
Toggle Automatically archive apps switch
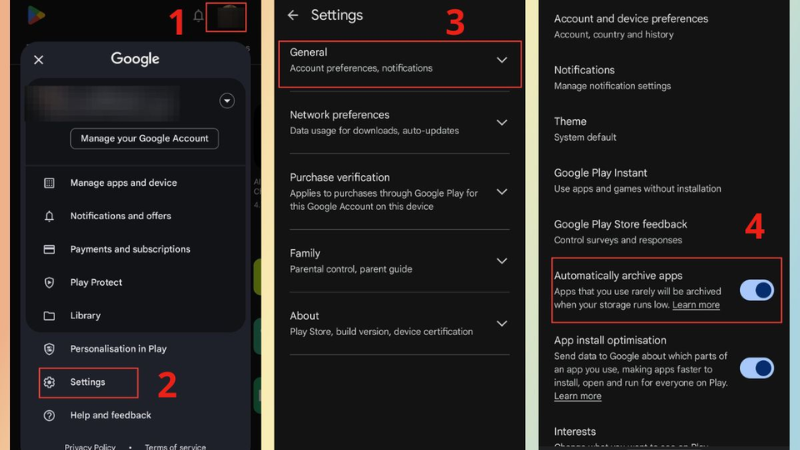click(x=757, y=290)
